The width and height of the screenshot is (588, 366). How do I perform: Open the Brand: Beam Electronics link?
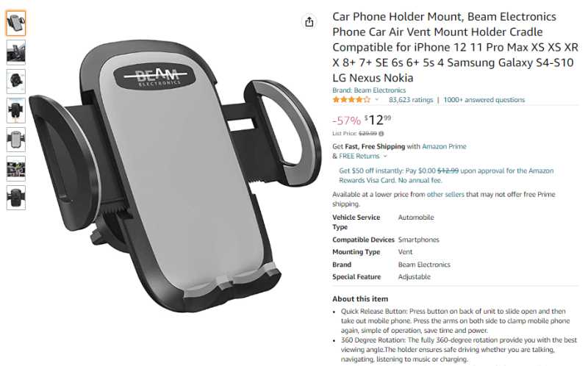click(369, 90)
